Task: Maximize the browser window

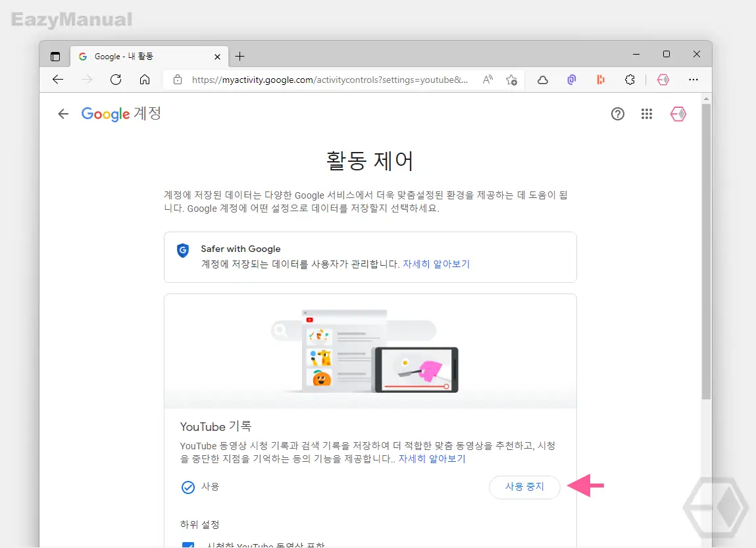Action: click(x=667, y=54)
